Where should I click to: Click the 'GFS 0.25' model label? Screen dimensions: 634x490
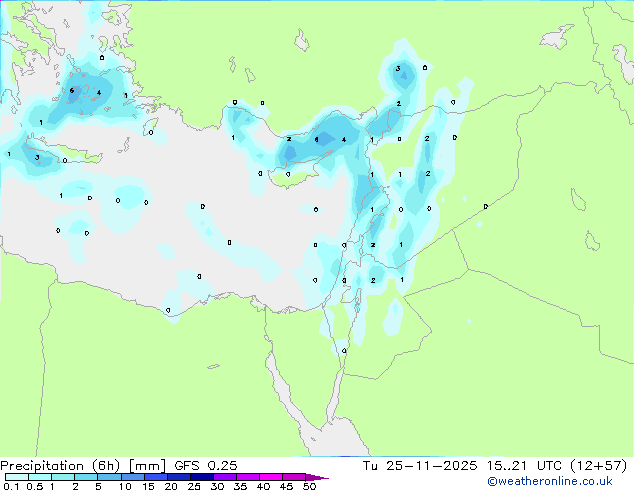pos(206,466)
